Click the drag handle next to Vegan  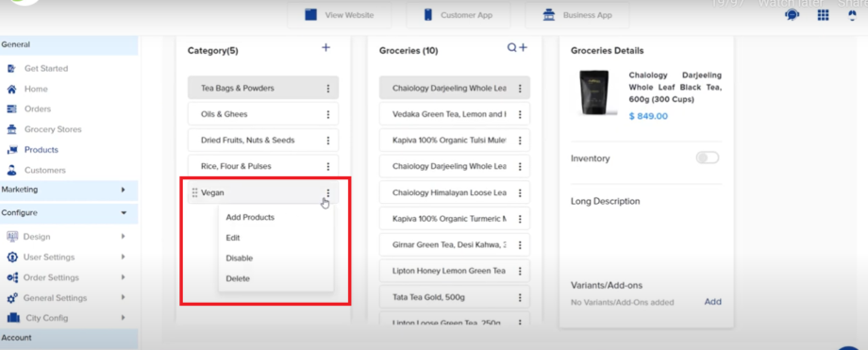[195, 192]
